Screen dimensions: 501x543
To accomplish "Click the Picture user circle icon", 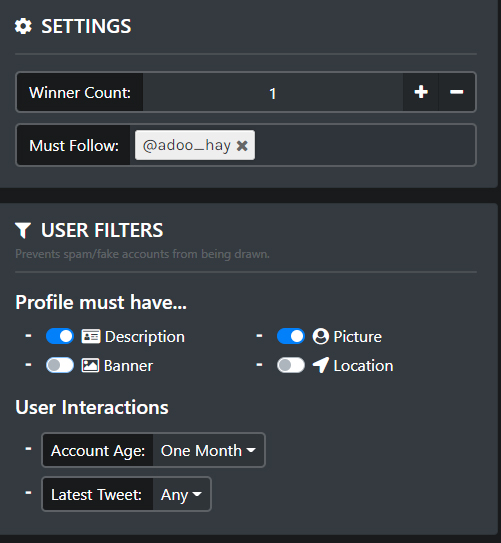I will [321, 336].
